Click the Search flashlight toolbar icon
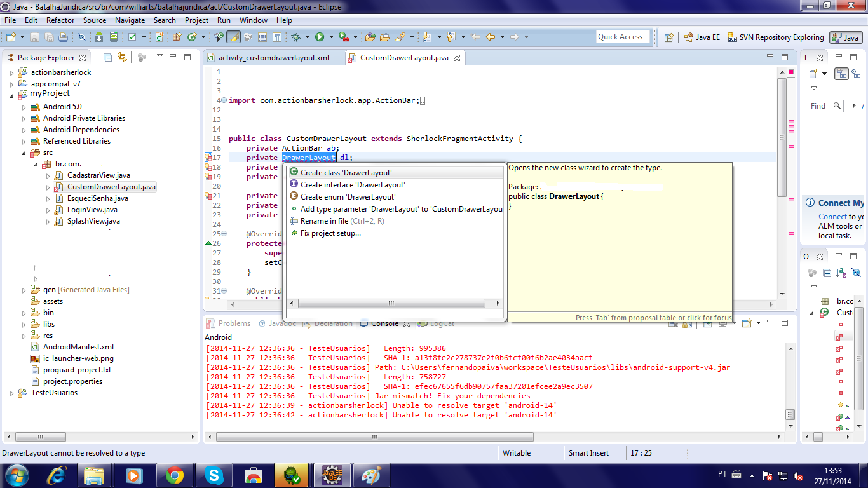868x488 pixels. point(400,37)
